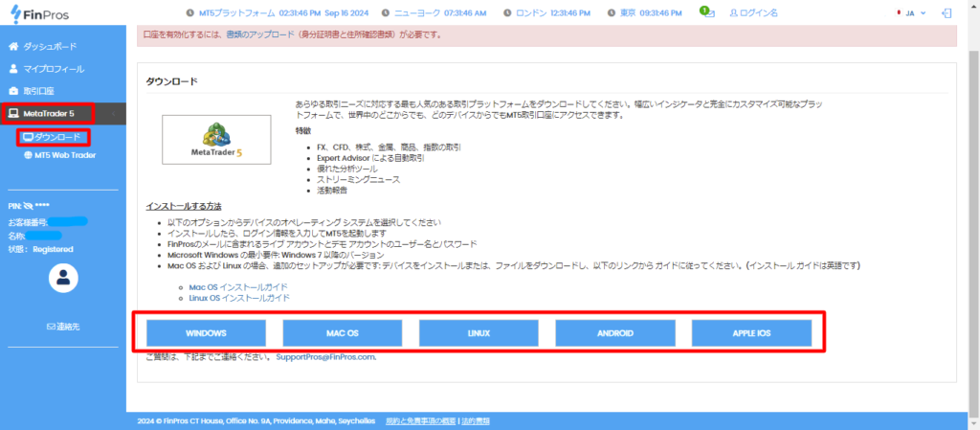The height and width of the screenshot is (430, 980).
Task: Click the ANDROID download button
Action: point(614,332)
